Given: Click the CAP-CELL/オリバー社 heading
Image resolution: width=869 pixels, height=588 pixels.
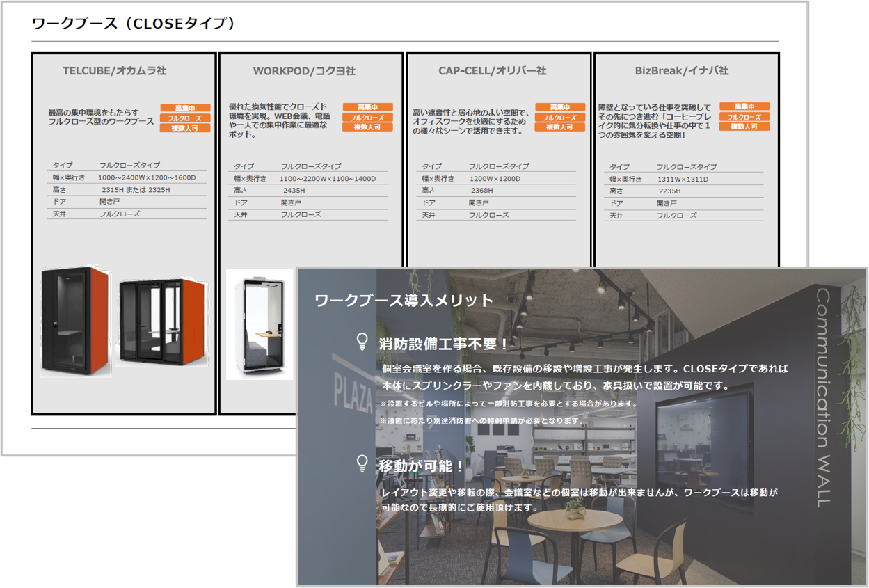Looking at the screenshot, I should [493, 71].
